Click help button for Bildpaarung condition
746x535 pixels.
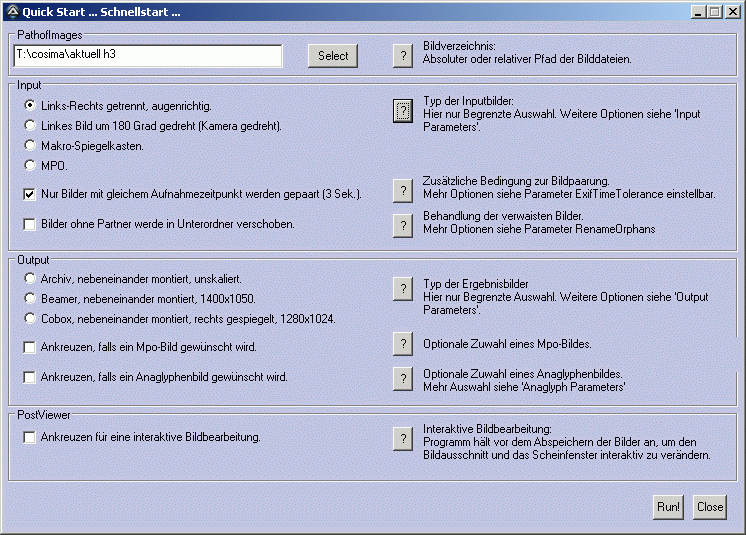pyautogui.click(x=402, y=190)
